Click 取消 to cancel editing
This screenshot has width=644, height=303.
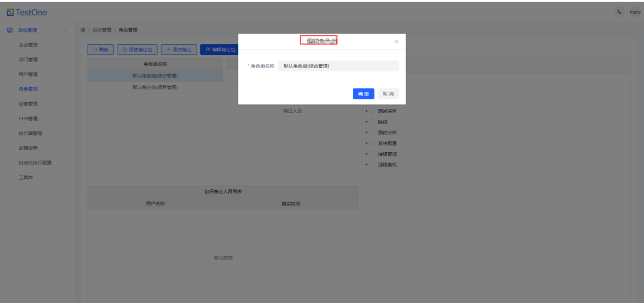point(388,94)
